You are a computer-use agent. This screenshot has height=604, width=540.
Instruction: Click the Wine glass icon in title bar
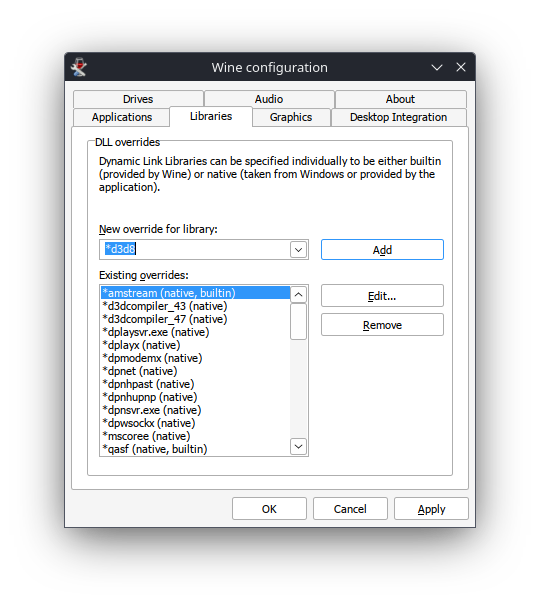79,67
